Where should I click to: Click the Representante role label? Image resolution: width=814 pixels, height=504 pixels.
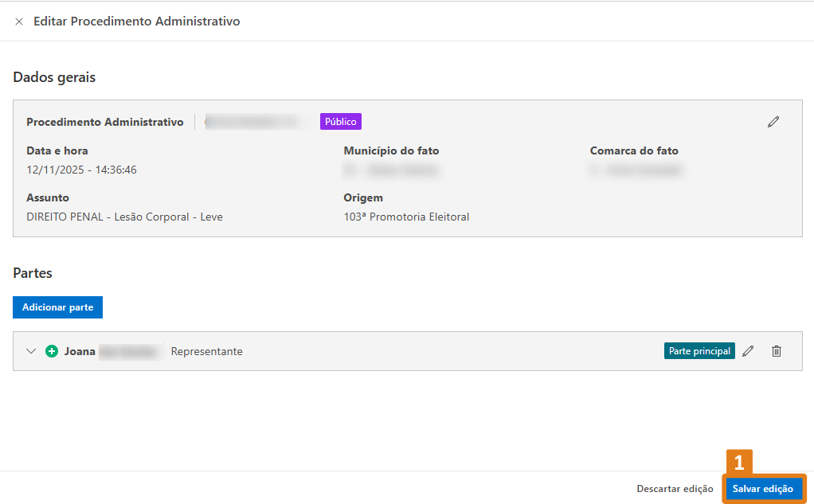206,351
